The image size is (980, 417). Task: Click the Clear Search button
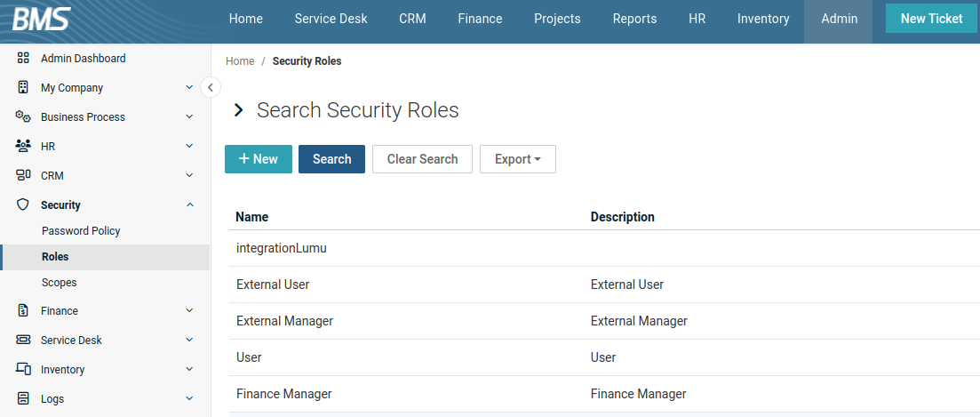pyautogui.click(x=422, y=159)
